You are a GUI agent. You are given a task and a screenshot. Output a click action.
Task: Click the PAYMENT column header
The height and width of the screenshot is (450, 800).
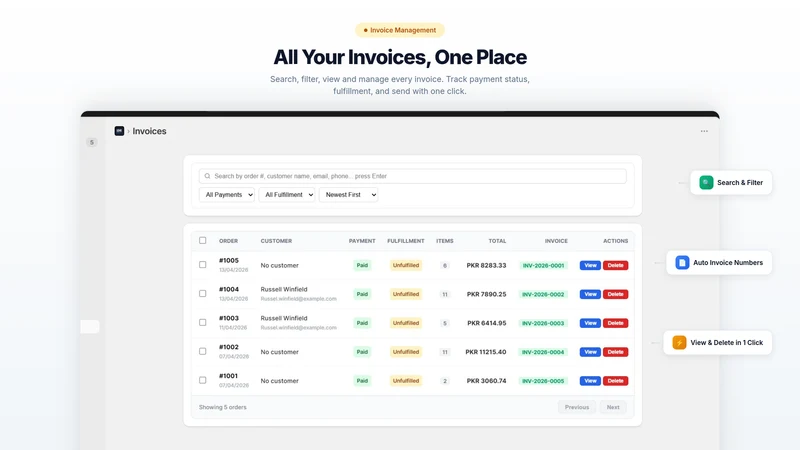pos(362,241)
